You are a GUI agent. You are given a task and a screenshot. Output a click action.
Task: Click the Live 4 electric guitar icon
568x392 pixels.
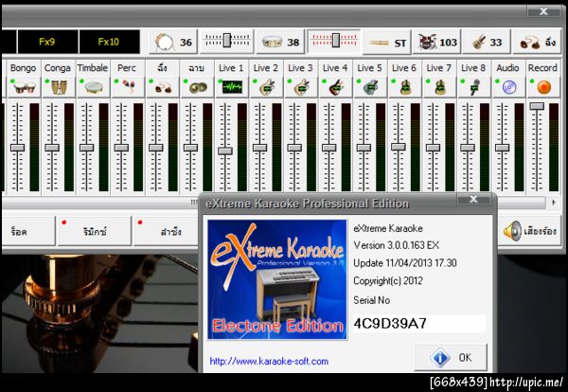click(336, 87)
